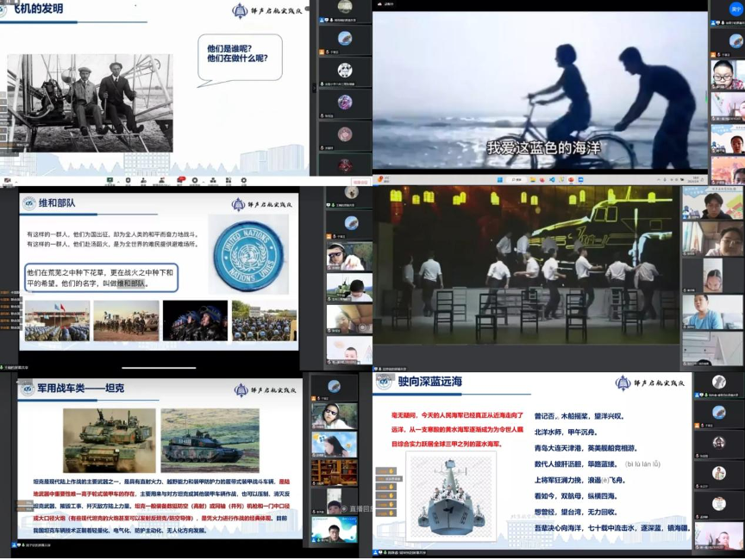Click the green Share Screen icon
Viewport: 745px width, 560px height.
(x=110, y=180)
